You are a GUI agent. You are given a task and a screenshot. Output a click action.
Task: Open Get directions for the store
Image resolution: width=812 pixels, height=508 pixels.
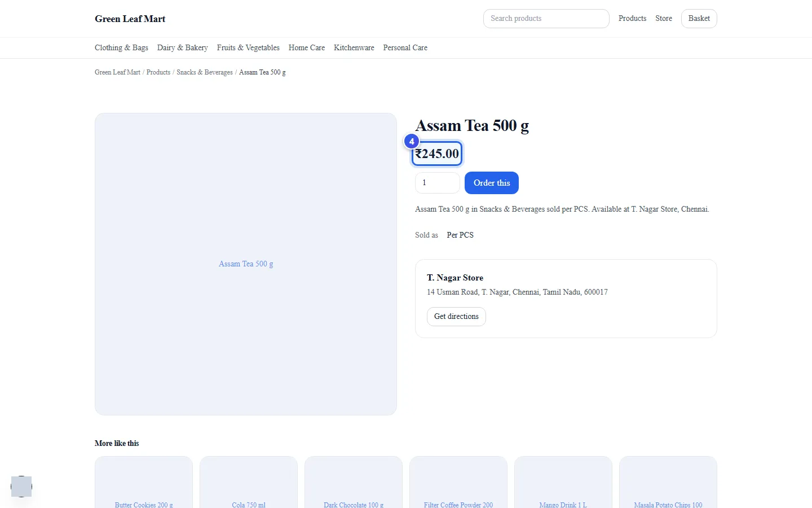(456, 317)
